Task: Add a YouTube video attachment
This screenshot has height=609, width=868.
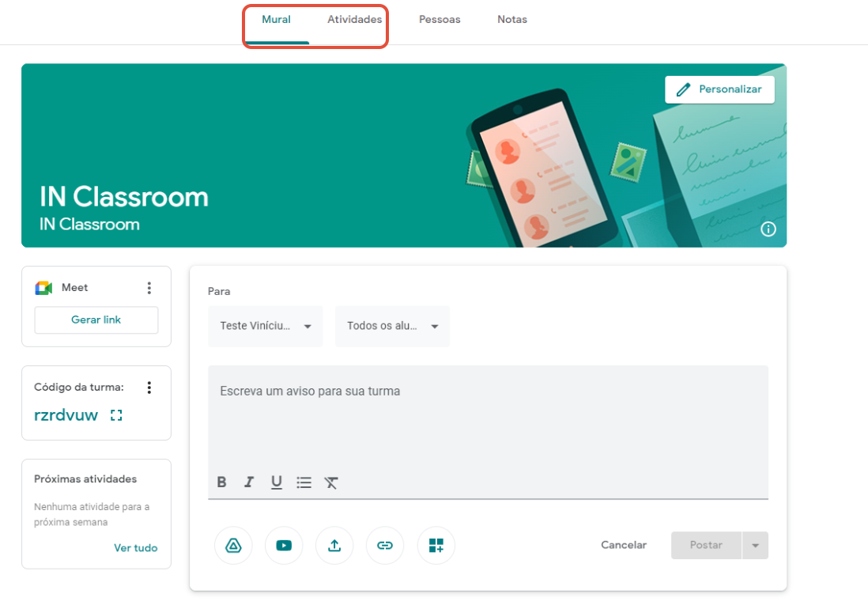Action: (284, 546)
